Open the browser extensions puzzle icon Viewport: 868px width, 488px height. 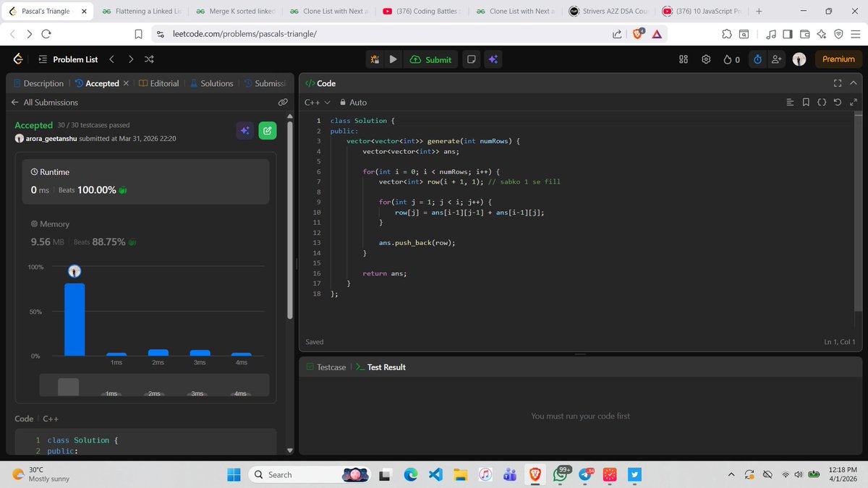(726, 34)
